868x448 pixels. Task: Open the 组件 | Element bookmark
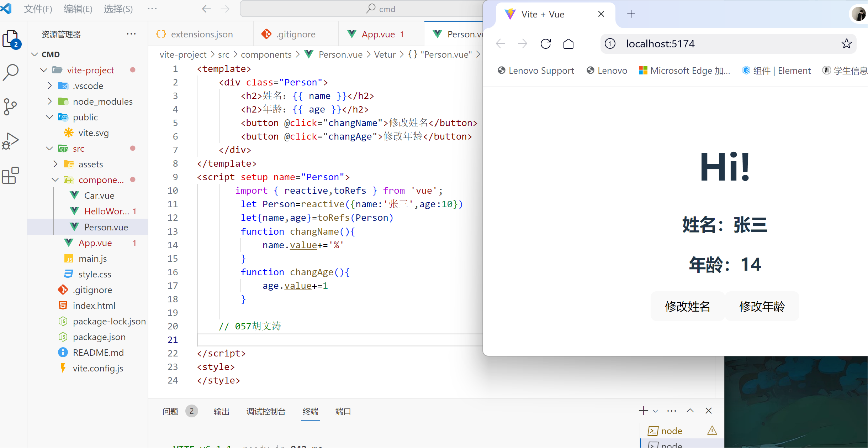777,71
